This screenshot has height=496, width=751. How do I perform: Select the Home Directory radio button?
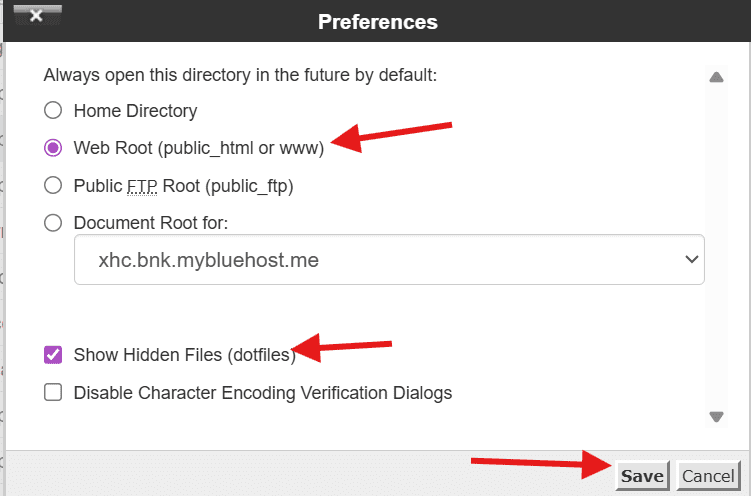[53, 111]
